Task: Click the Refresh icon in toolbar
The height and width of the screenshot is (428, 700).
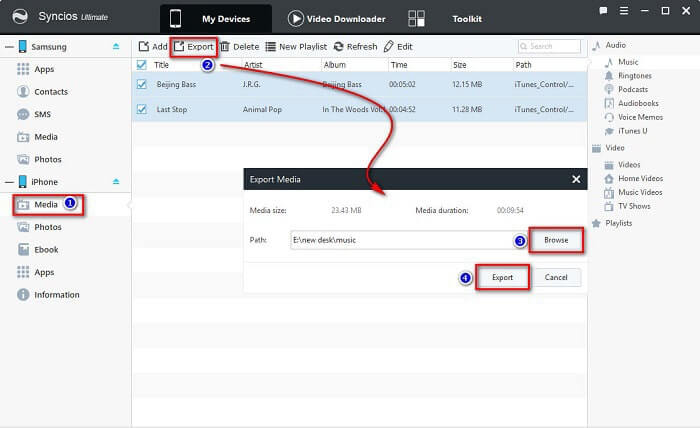Action: pos(339,47)
